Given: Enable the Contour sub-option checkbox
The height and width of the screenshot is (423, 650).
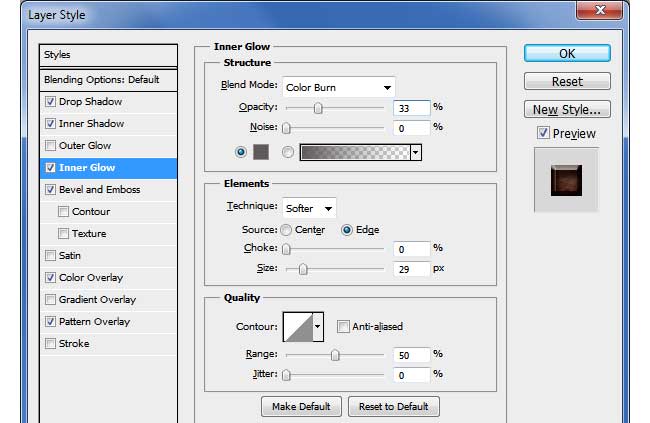Looking at the screenshot, I should [63, 211].
